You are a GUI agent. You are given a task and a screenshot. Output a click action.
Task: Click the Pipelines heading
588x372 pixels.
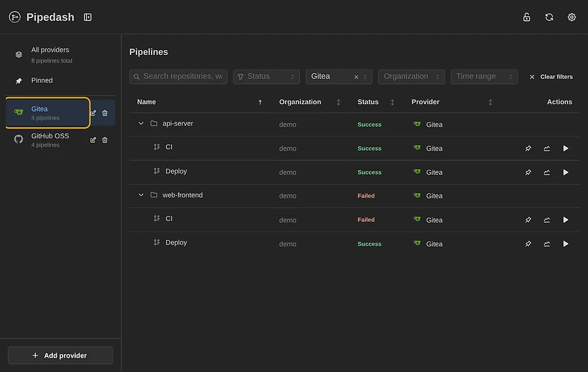coord(148,52)
